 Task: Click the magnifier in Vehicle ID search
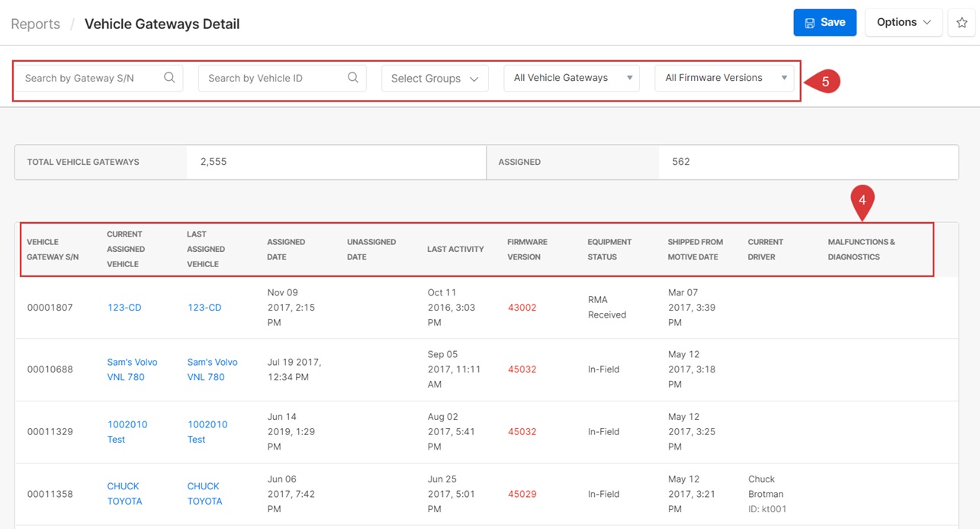353,78
